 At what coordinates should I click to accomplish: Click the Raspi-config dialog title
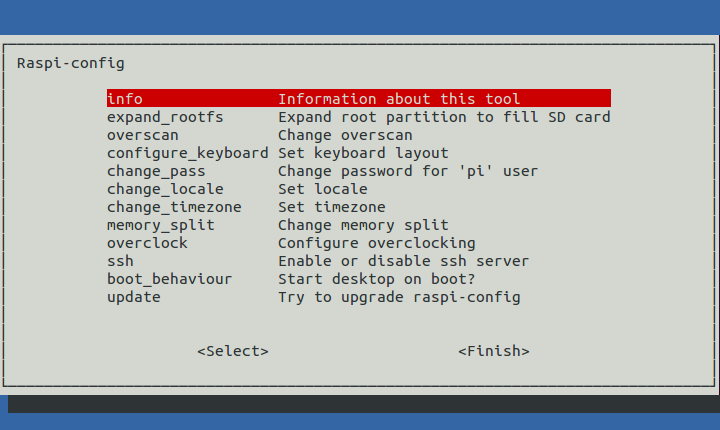pyautogui.click(x=71, y=63)
